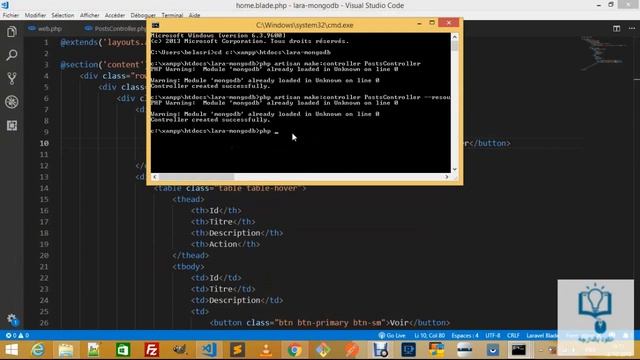Change line endings via CRLF status item
This screenshot has height=360, width=640.
[x=513, y=336]
